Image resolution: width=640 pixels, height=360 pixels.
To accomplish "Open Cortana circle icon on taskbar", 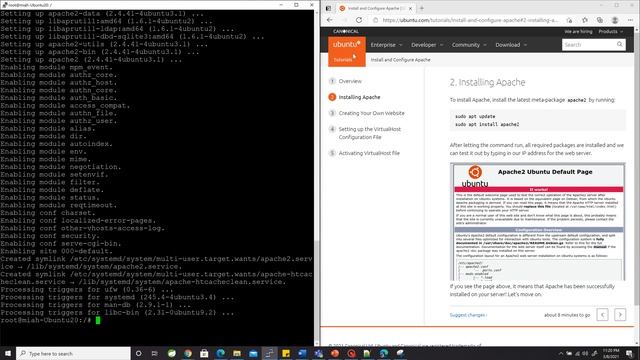I will pos(138,353).
